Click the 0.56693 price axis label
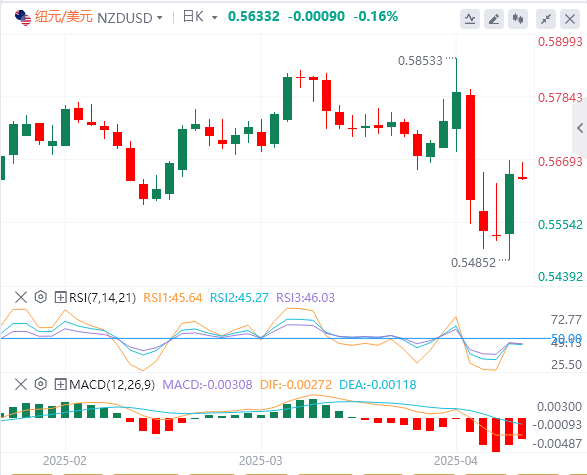Viewport: 587px width, 475px height. 560,162
